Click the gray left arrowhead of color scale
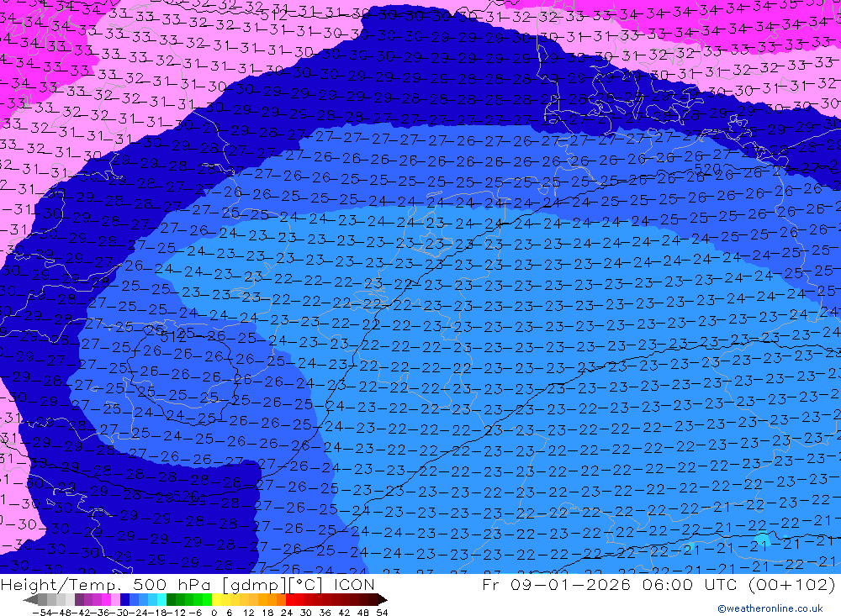Screen dimensions: 841x616 (x=30, y=600)
